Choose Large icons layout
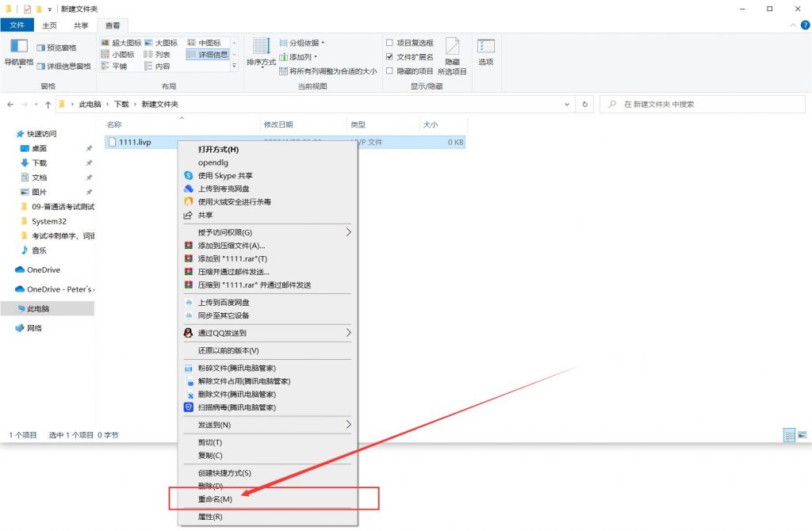This screenshot has height=531, width=812. tap(161, 43)
